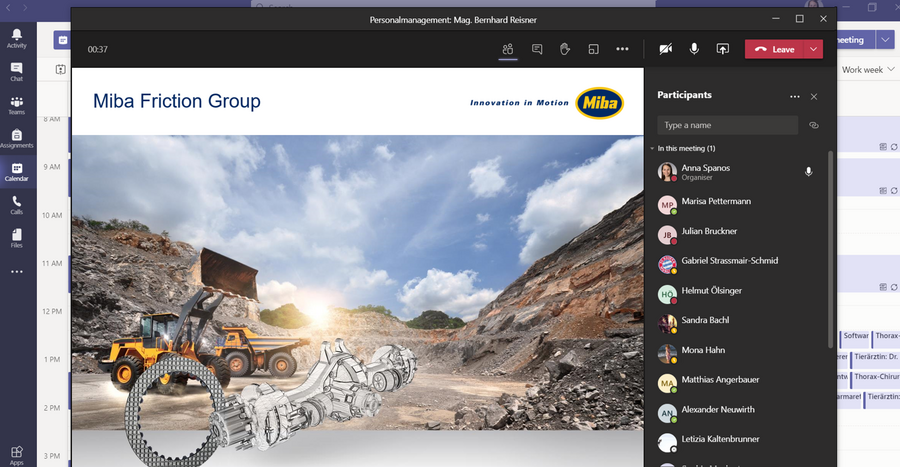Go back with navigation arrow in Teams
Viewport: 900px width, 467px height.
pyautogui.click(x=8, y=7)
